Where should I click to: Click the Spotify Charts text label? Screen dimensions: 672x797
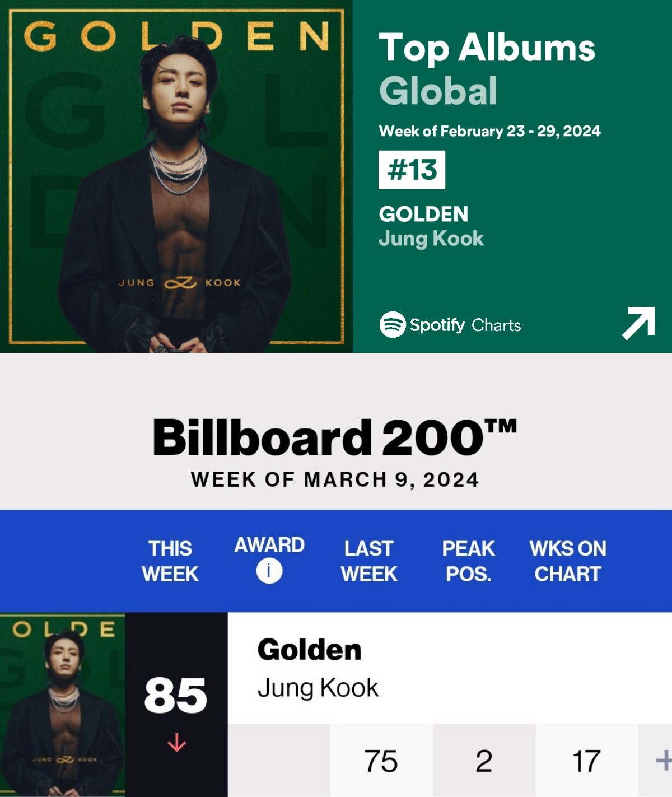(465, 325)
